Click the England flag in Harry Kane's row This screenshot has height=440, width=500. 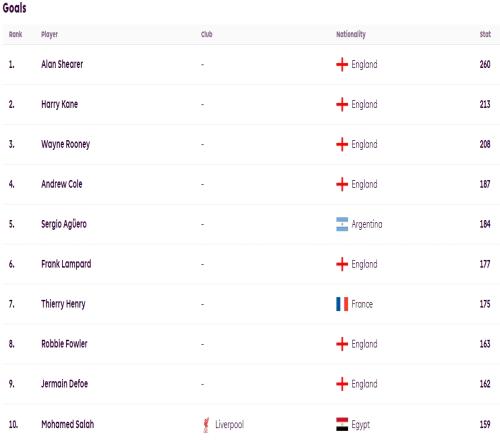tap(342, 104)
